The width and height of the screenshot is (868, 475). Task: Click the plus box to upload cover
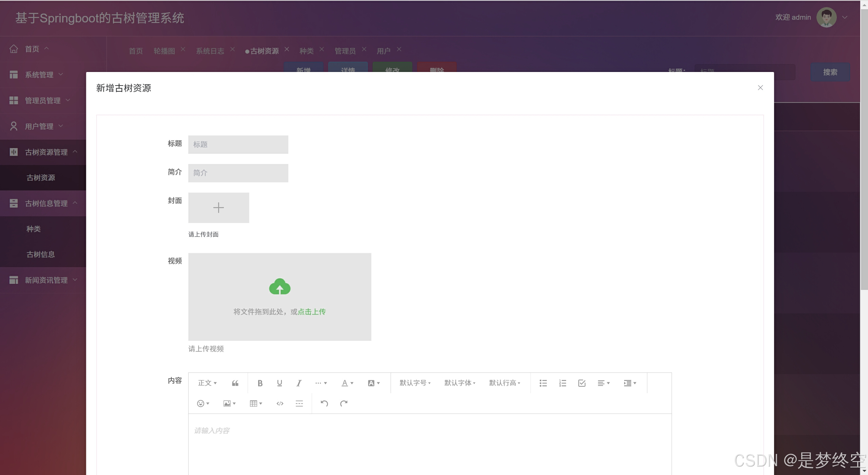coord(218,207)
